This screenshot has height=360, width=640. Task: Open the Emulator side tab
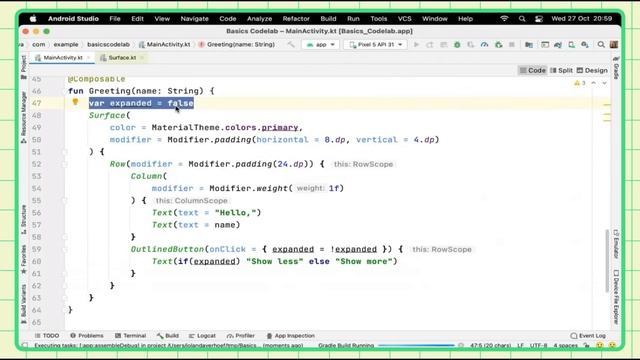point(616,244)
